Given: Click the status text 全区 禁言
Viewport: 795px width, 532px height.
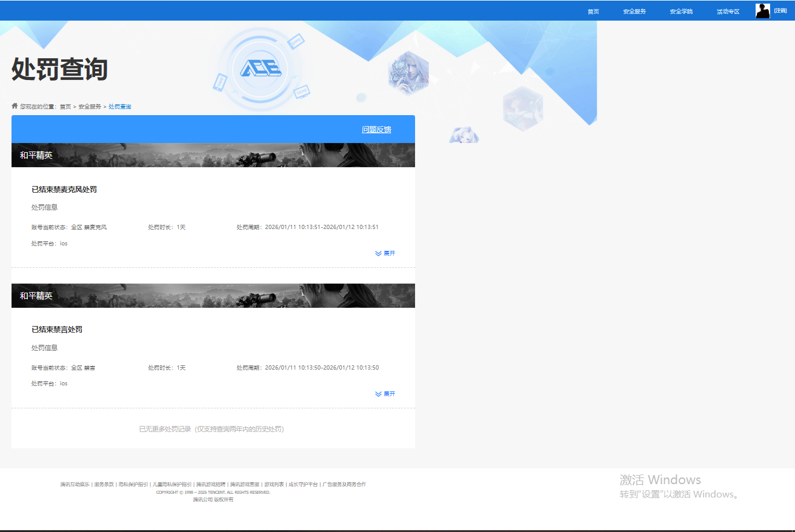Looking at the screenshot, I should click(83, 368).
